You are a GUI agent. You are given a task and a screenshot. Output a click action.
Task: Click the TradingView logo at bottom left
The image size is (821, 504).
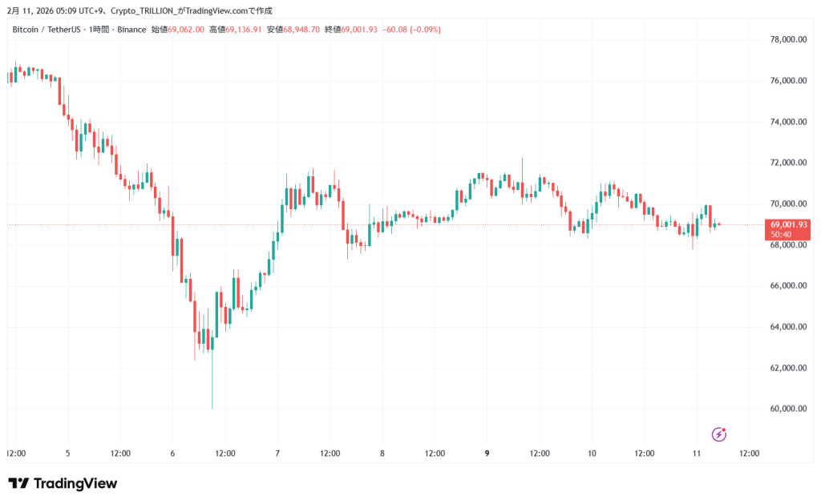63,483
